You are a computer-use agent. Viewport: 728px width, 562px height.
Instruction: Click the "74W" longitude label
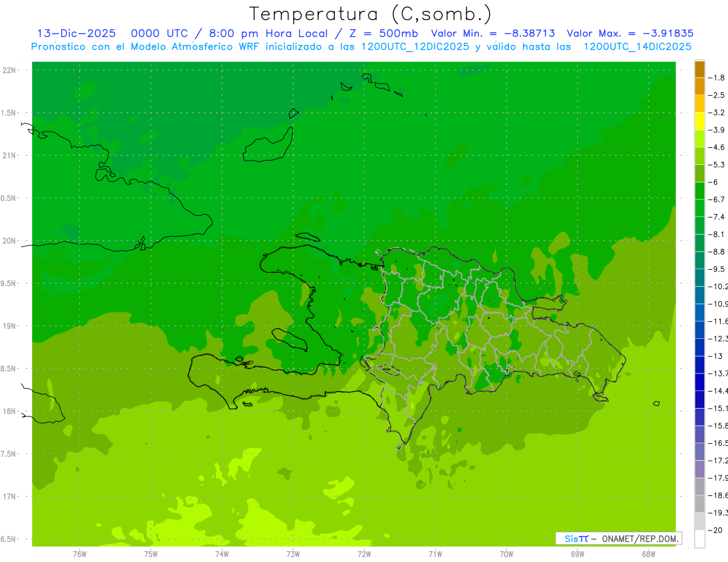[x=222, y=554]
